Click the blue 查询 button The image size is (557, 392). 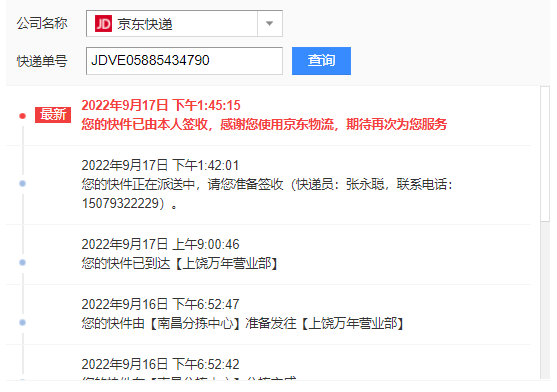pyautogui.click(x=321, y=61)
